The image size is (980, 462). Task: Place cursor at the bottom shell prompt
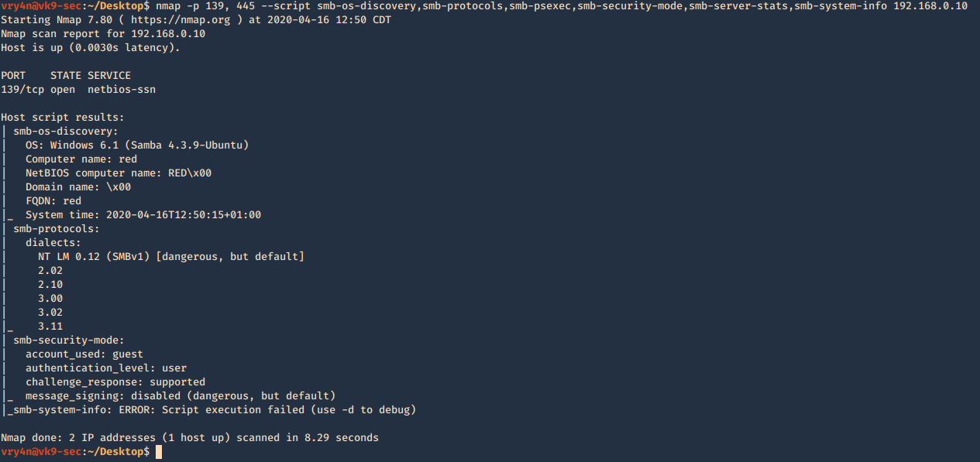(159, 451)
